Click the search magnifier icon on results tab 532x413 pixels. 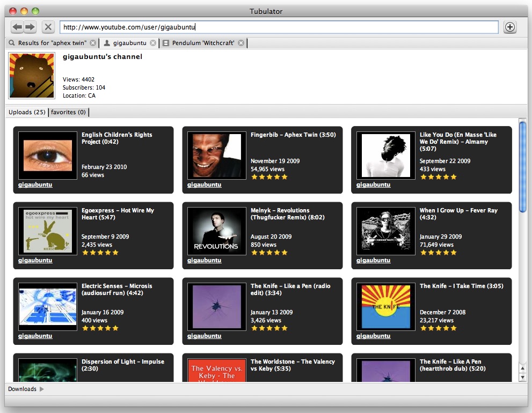tap(12, 43)
